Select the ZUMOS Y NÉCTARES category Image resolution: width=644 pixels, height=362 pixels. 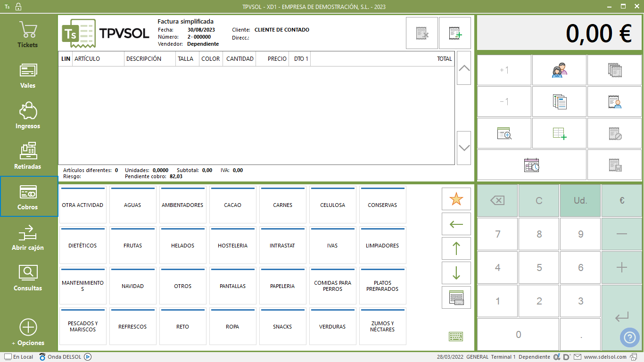pyautogui.click(x=382, y=326)
